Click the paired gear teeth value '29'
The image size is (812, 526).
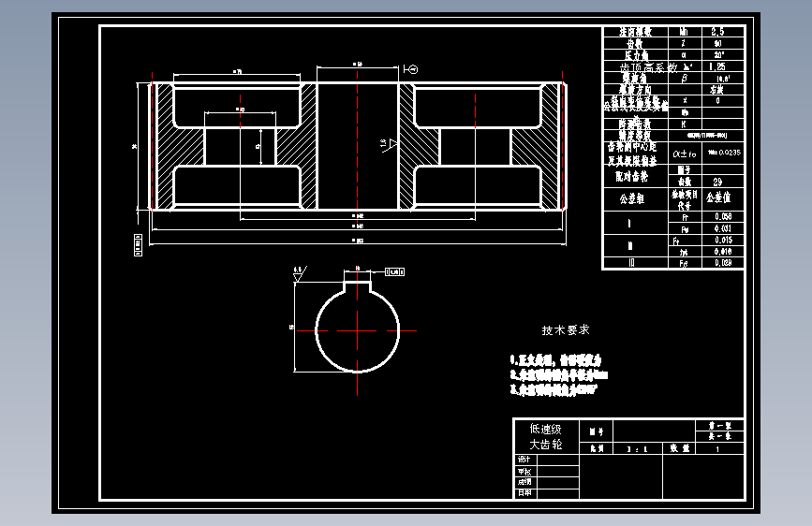[717, 182]
